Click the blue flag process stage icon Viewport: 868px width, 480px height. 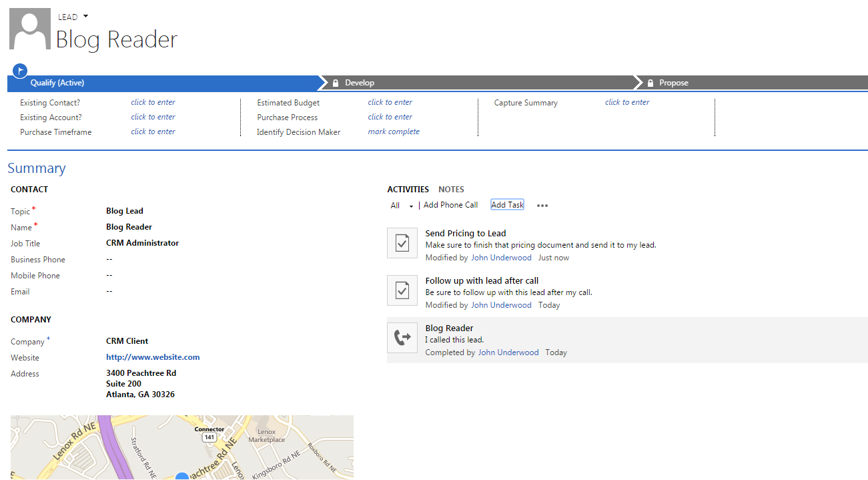20,70
